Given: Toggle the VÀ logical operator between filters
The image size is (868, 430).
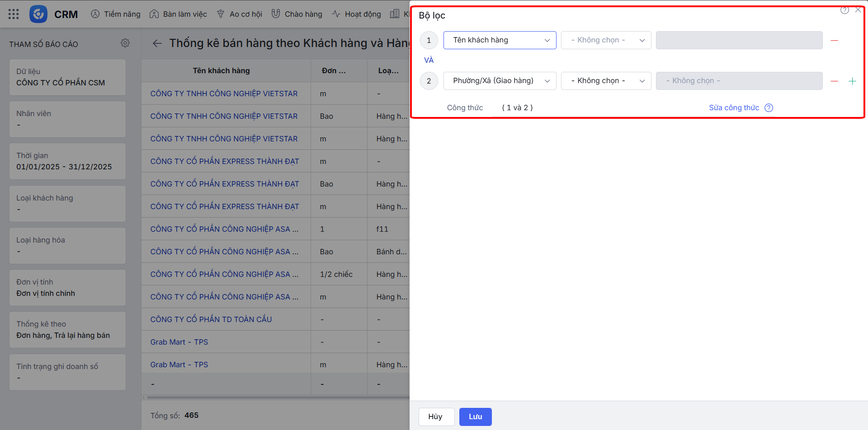Looking at the screenshot, I should coord(429,60).
